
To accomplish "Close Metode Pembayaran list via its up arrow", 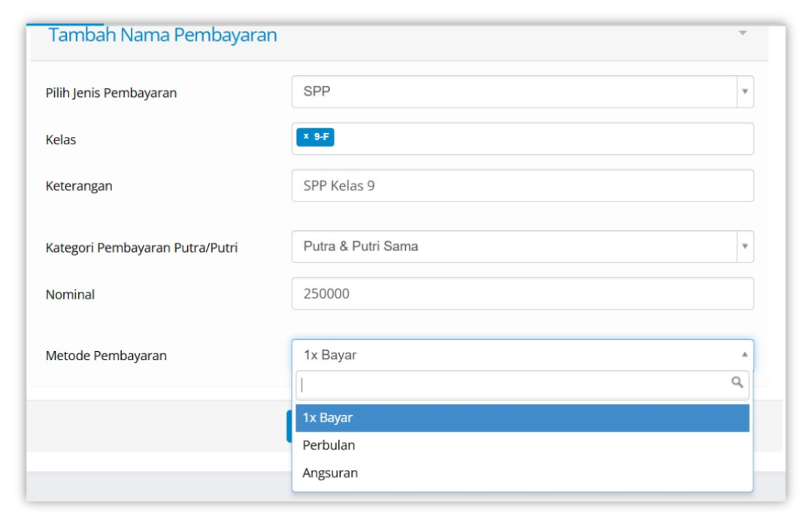I will click(744, 355).
